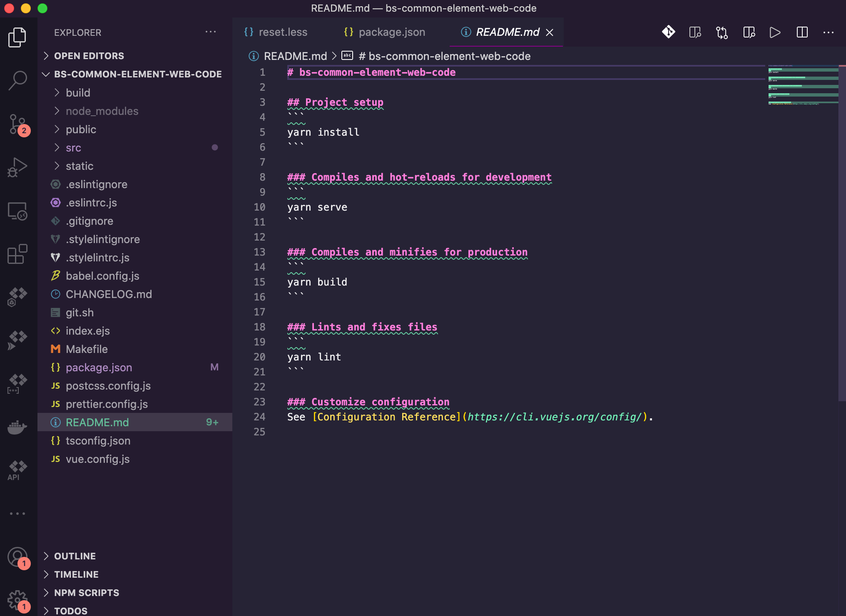The height and width of the screenshot is (616, 846).
Task: Open the git.sh file
Action: point(135,312)
